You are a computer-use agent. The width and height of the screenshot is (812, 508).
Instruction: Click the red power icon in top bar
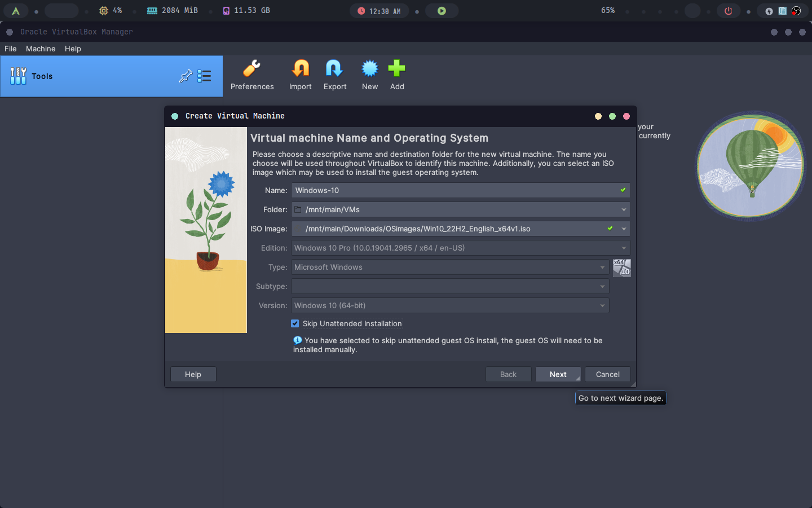coord(728,11)
